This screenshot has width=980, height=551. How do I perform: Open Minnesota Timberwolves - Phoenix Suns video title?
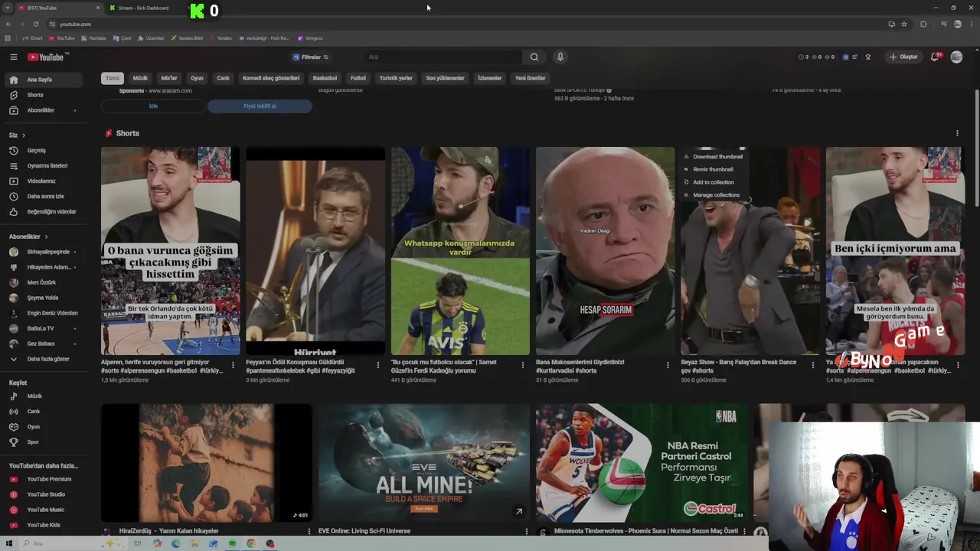pos(645,531)
